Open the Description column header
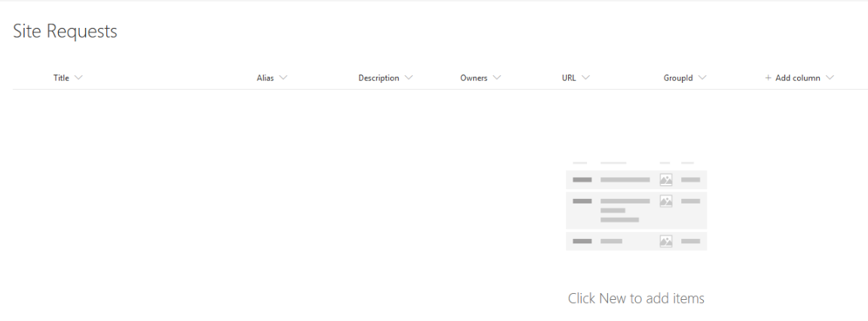Screen dimensions: 868x321 pos(379,78)
